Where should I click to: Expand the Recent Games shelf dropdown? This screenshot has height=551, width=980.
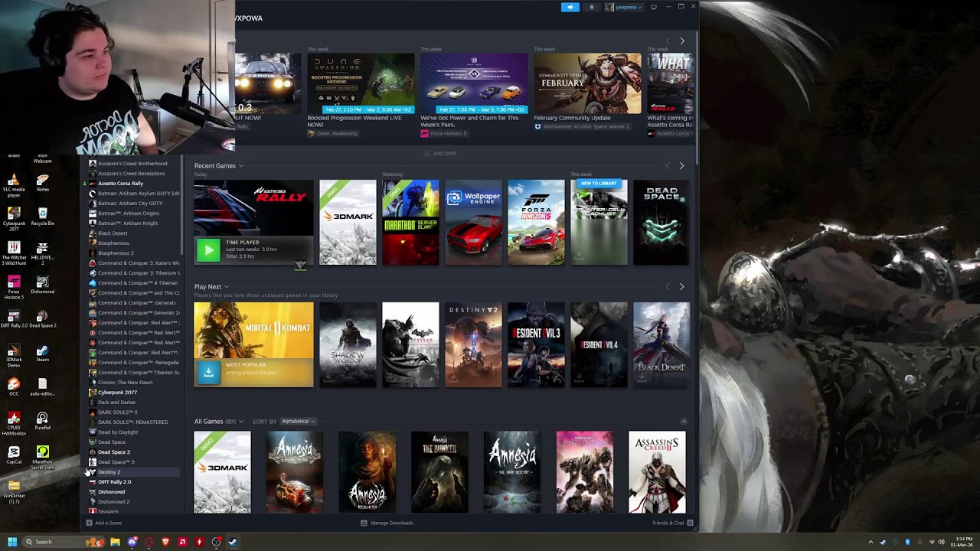point(240,166)
